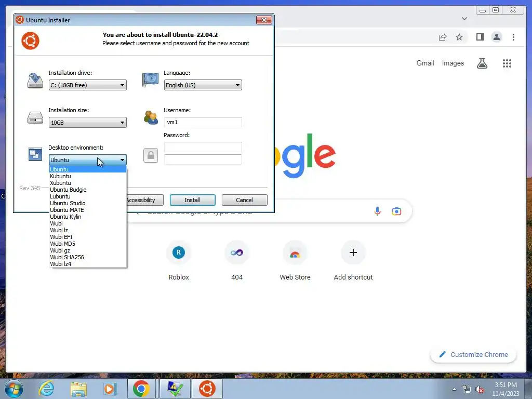The height and width of the screenshot is (399, 532).
Task: Open the Windows Start menu
Action: tap(14, 389)
